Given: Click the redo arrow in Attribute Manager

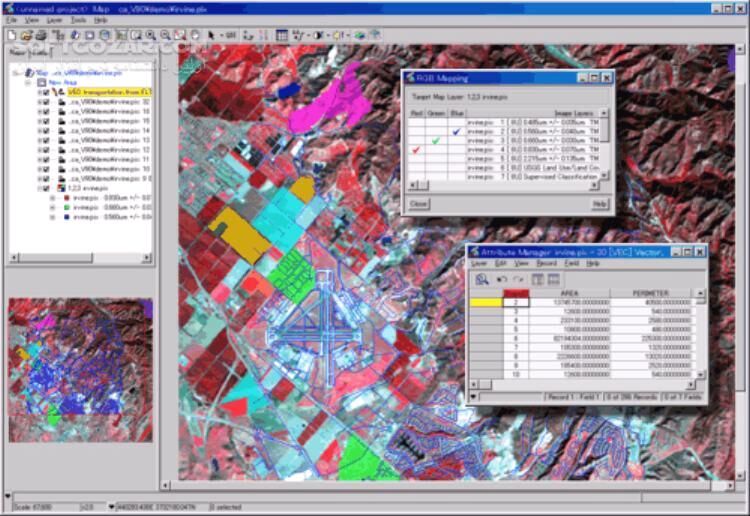Looking at the screenshot, I should pos(518,279).
